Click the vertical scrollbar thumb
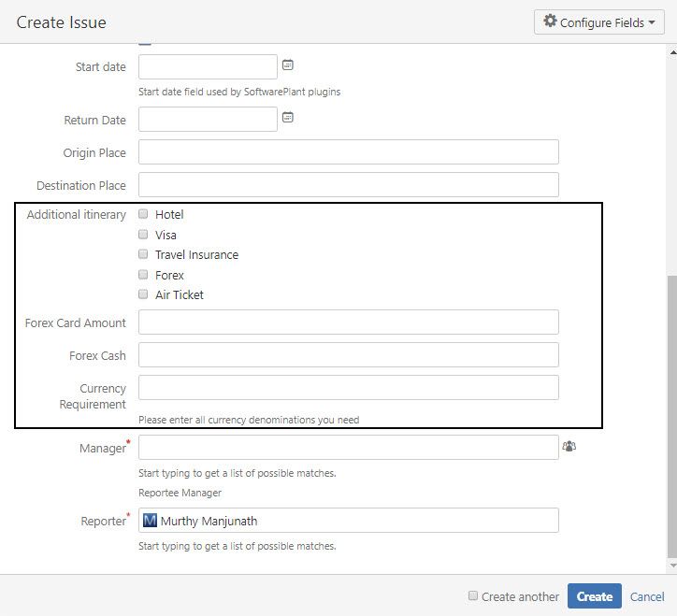The width and height of the screenshot is (677, 616). pos(671,417)
